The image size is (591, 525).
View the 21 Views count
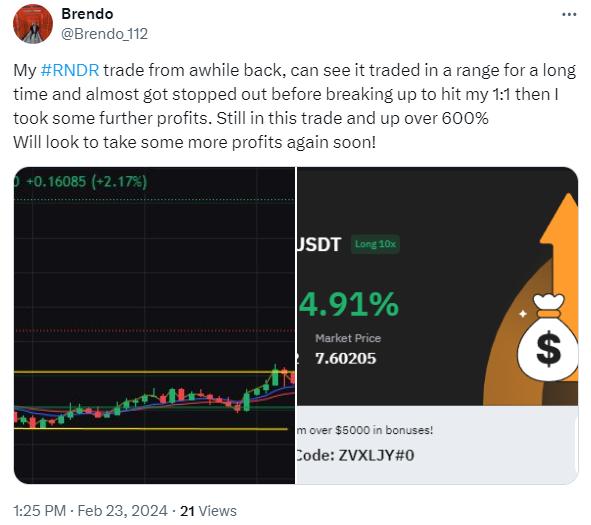click(x=208, y=511)
